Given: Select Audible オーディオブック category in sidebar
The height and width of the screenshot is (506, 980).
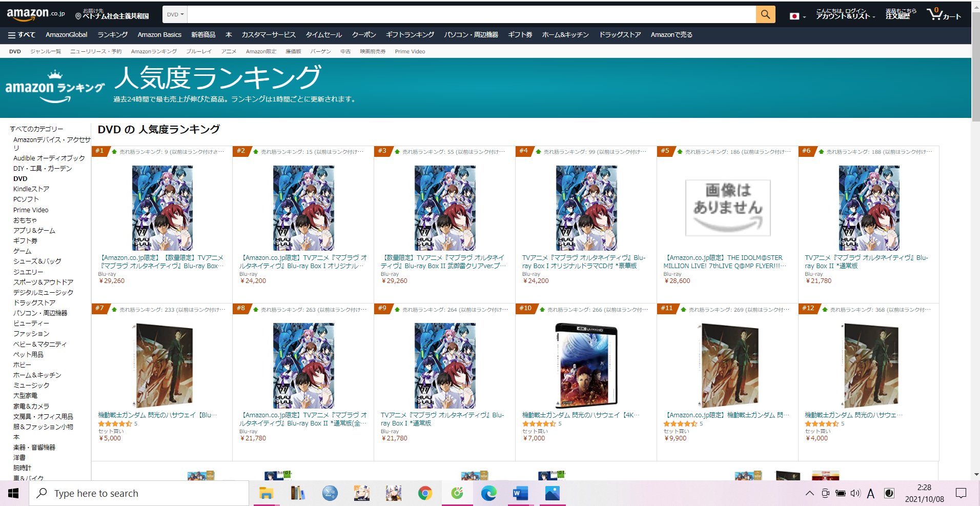Looking at the screenshot, I should click(x=49, y=158).
